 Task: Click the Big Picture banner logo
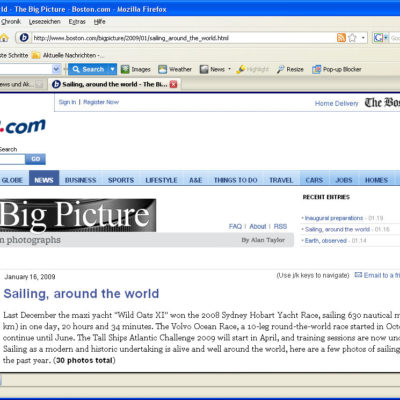[78, 215]
